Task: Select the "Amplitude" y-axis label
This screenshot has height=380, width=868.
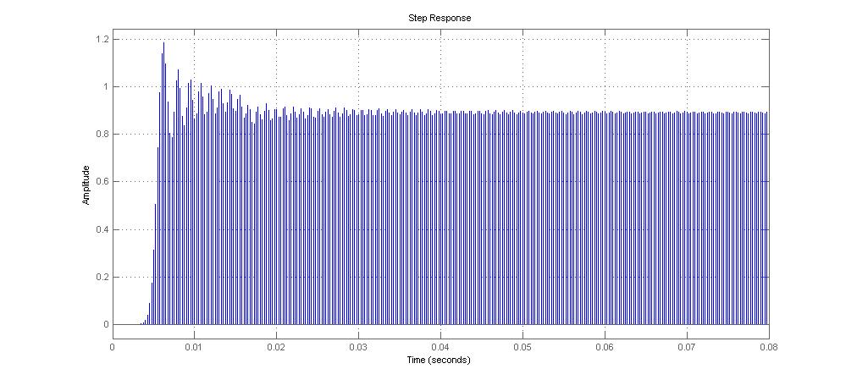Action: point(86,185)
